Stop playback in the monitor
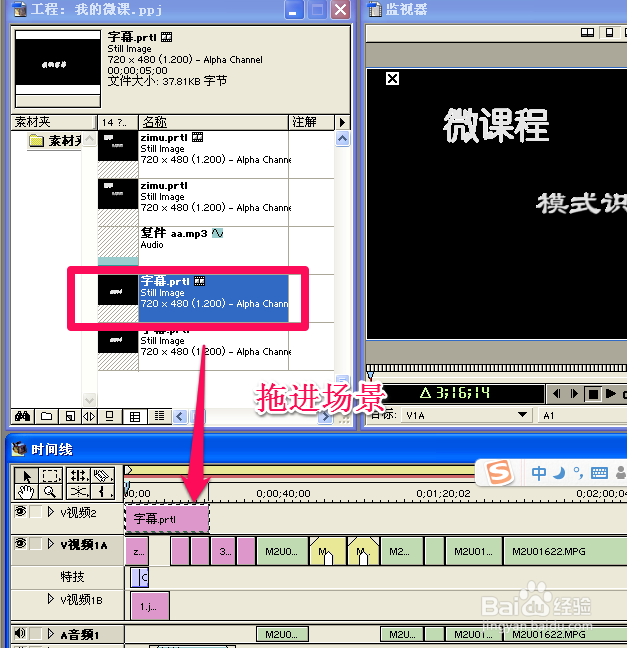The image size is (627, 648). pyautogui.click(x=592, y=394)
